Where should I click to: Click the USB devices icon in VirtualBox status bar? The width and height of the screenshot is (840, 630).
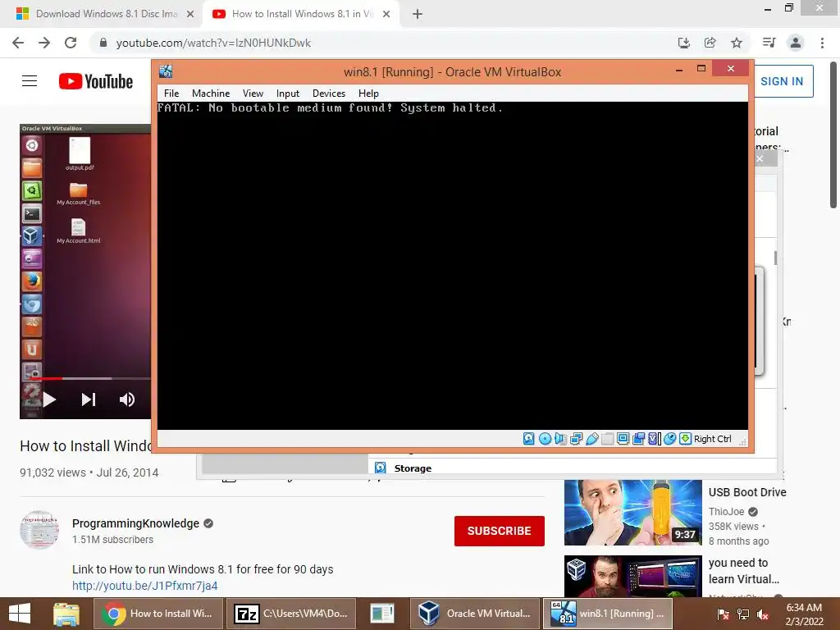click(592, 439)
